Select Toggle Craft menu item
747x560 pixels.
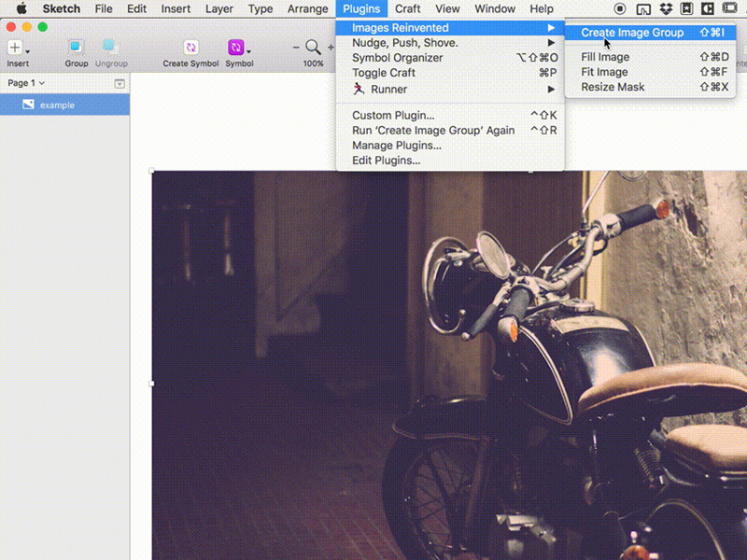point(450,73)
